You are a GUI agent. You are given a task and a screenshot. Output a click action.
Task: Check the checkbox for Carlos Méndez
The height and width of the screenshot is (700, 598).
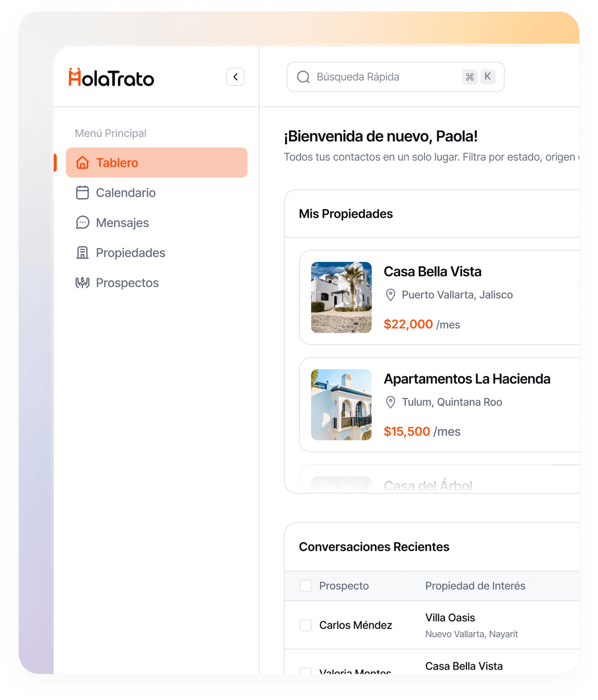(305, 625)
